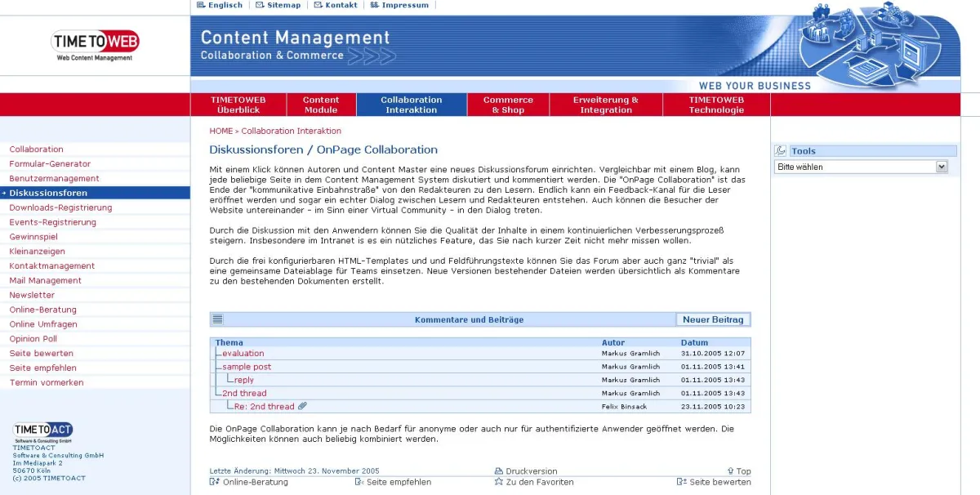This screenshot has width=980, height=495.
Task: Click the upward arrow icon beside 'Top'
Action: (730, 470)
